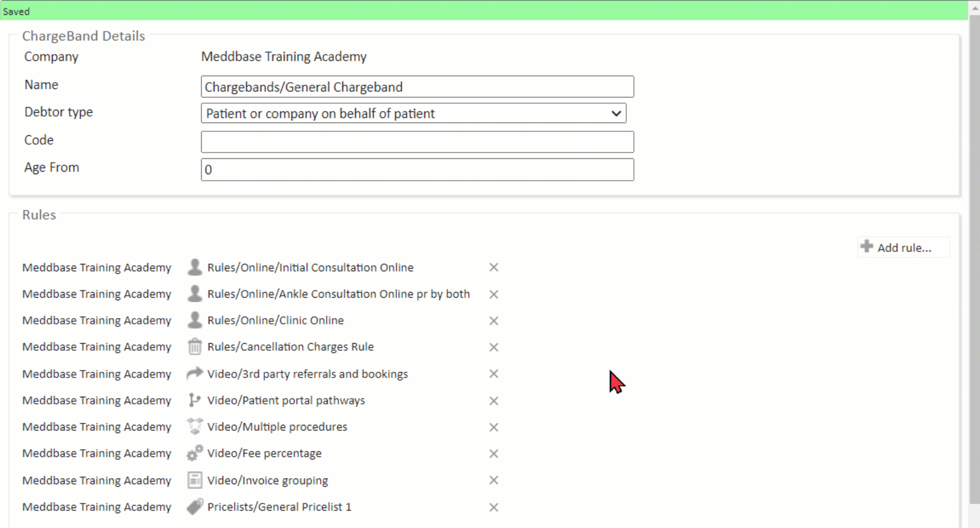Click the Age From input field
This screenshot has height=528, width=980.
point(417,170)
